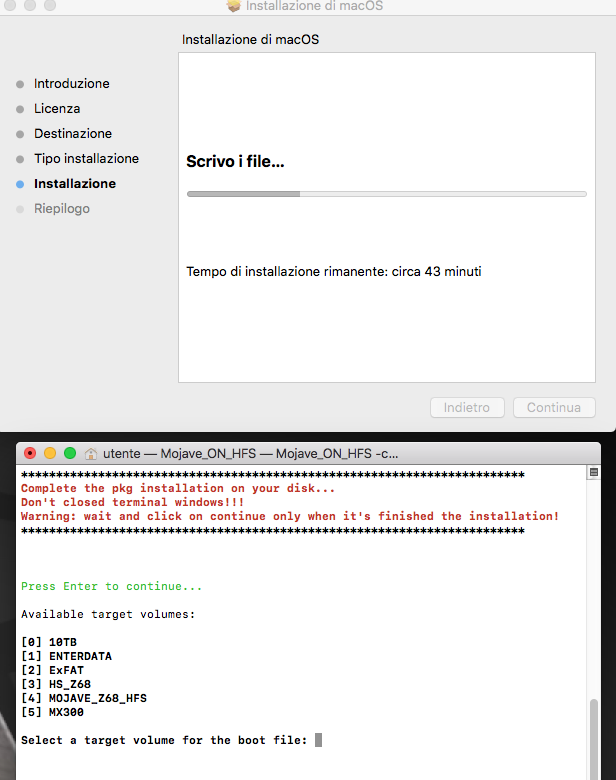Click the "[4] MOJAVE_Z68_HFS" volume line

(x=84, y=698)
